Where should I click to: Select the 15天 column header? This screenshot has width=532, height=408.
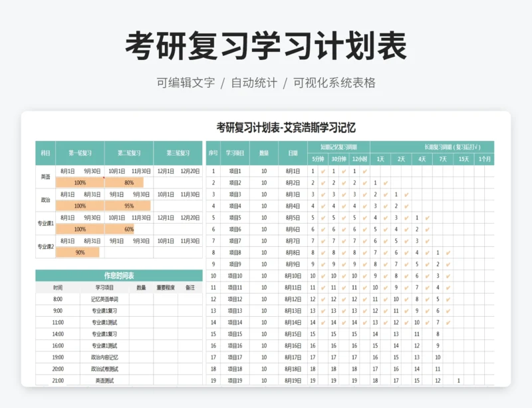tap(464, 159)
